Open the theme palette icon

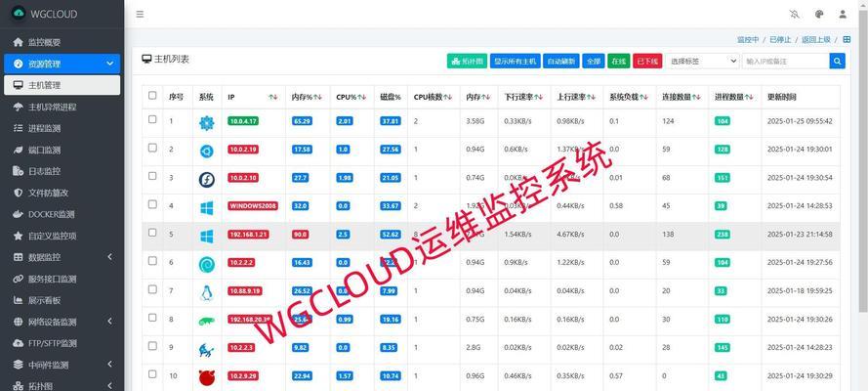click(x=820, y=15)
